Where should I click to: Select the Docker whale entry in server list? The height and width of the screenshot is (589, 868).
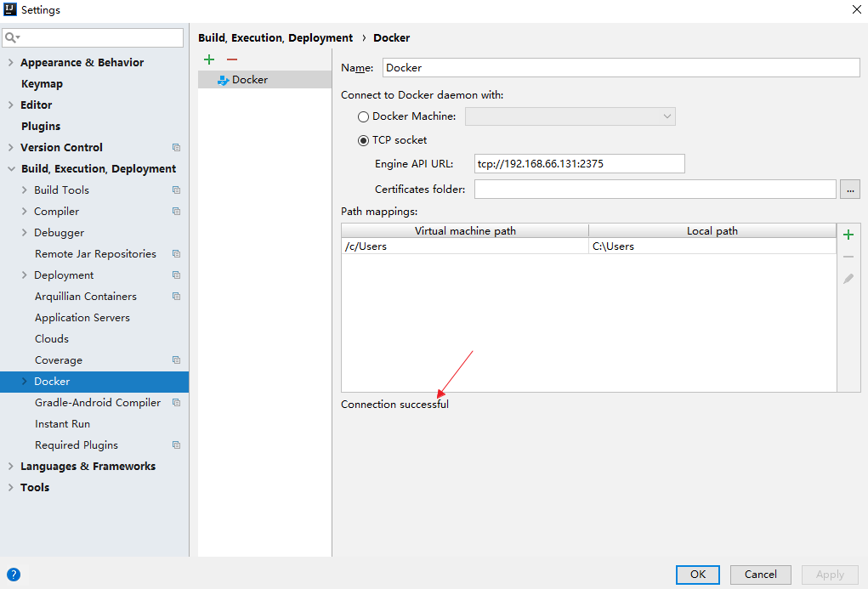click(264, 80)
